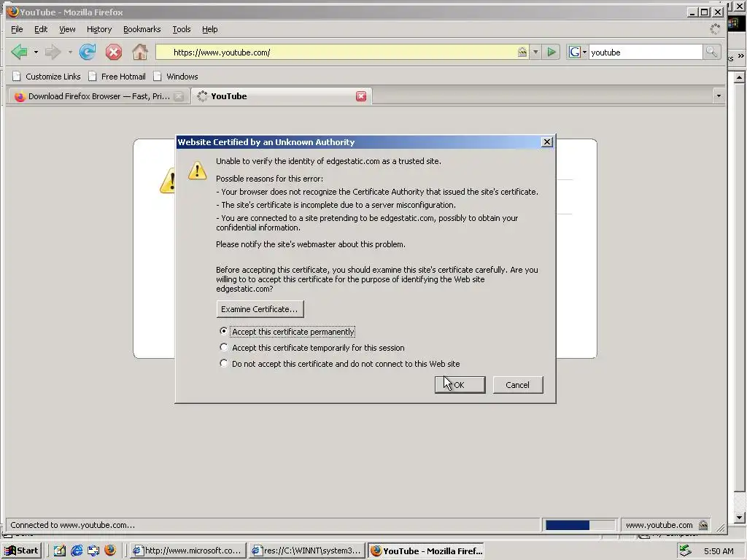The width and height of the screenshot is (747, 560).
Task: Open the Tools menu
Action: tap(182, 29)
